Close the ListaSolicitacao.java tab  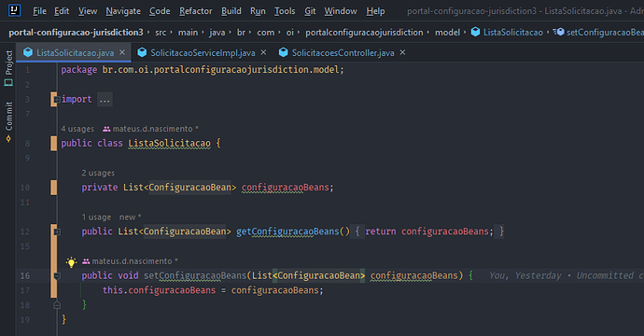pos(122,52)
